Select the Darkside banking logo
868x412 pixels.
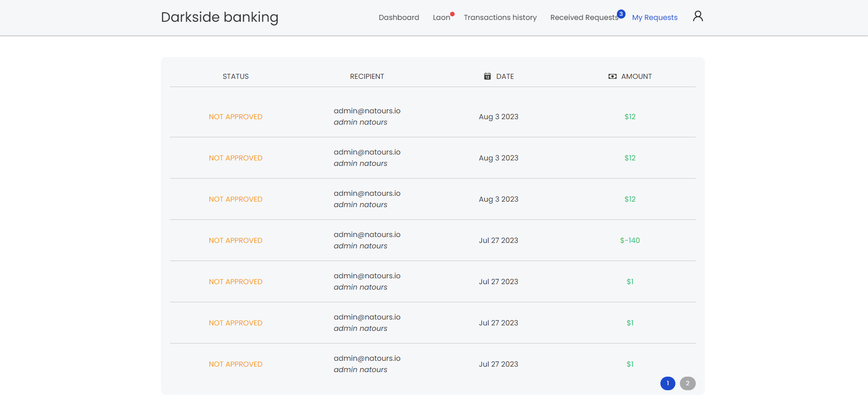point(219,17)
